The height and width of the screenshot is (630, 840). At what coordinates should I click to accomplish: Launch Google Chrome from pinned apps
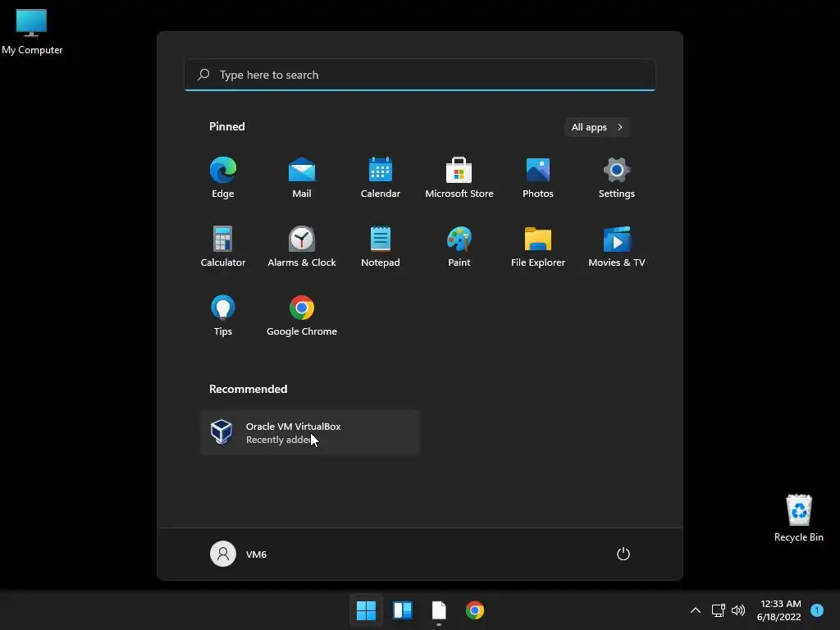click(302, 316)
